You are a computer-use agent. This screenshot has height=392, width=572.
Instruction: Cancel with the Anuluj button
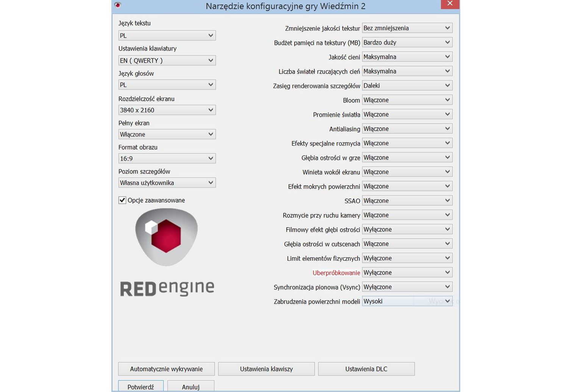(x=191, y=386)
